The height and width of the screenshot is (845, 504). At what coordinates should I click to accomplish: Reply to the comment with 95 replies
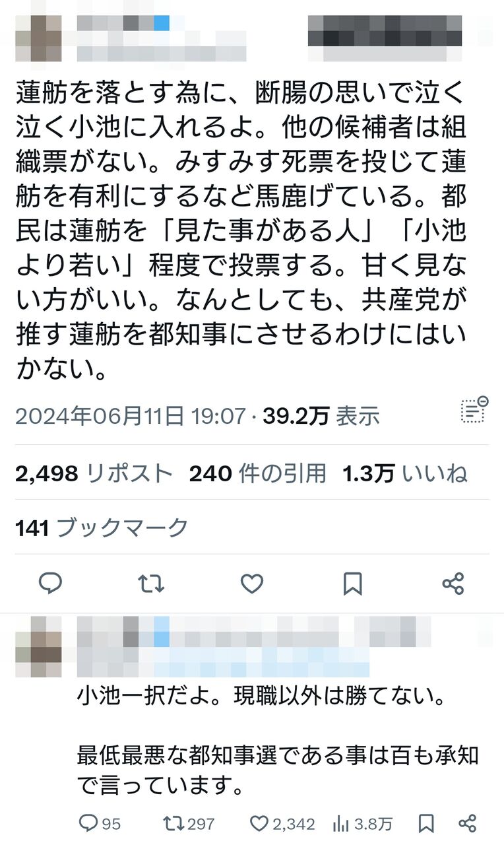point(100,823)
